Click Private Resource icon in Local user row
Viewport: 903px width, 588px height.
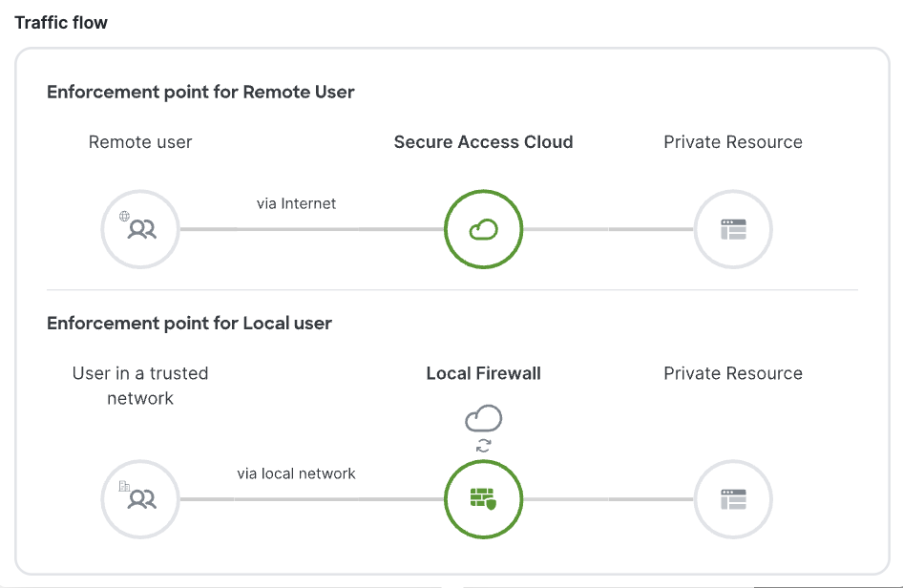[x=732, y=498]
